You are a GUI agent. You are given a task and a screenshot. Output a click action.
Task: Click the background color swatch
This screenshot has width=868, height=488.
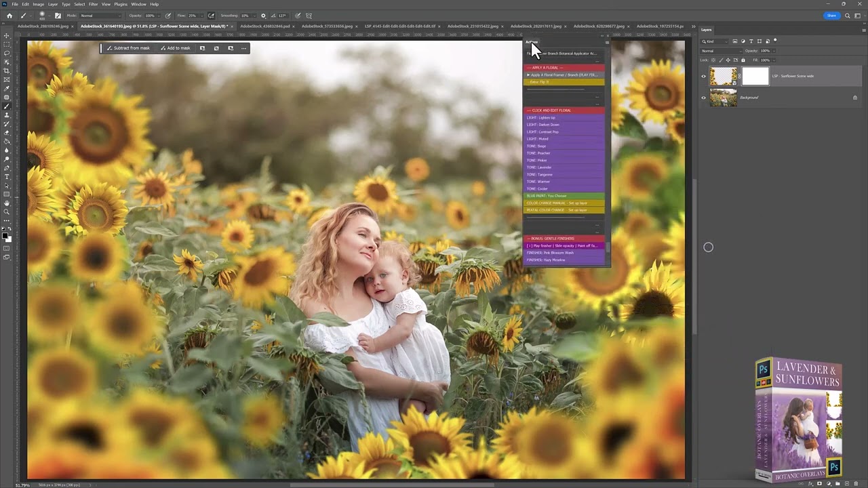point(9,239)
